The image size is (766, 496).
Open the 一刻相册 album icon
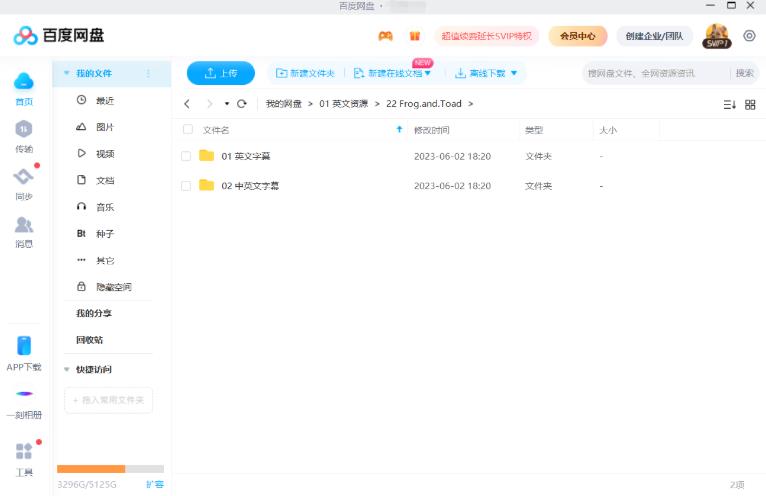[23, 394]
